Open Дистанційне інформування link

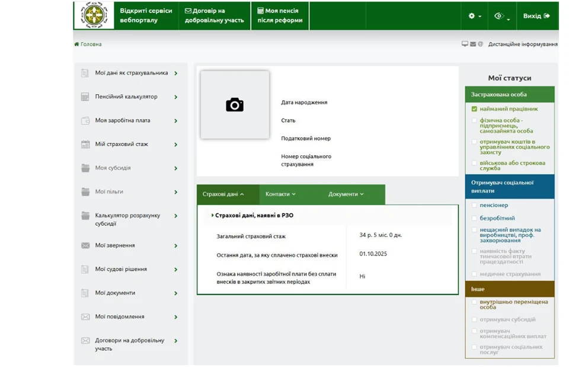[522, 44]
